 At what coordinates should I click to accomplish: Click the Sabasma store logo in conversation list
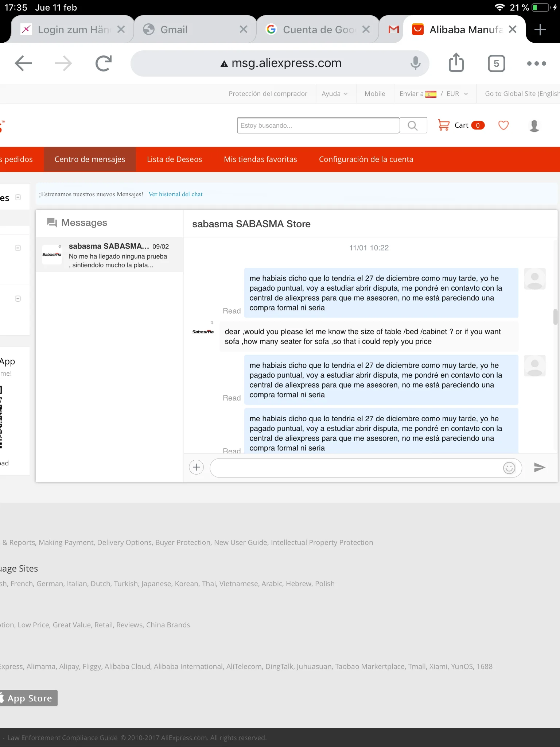(52, 254)
